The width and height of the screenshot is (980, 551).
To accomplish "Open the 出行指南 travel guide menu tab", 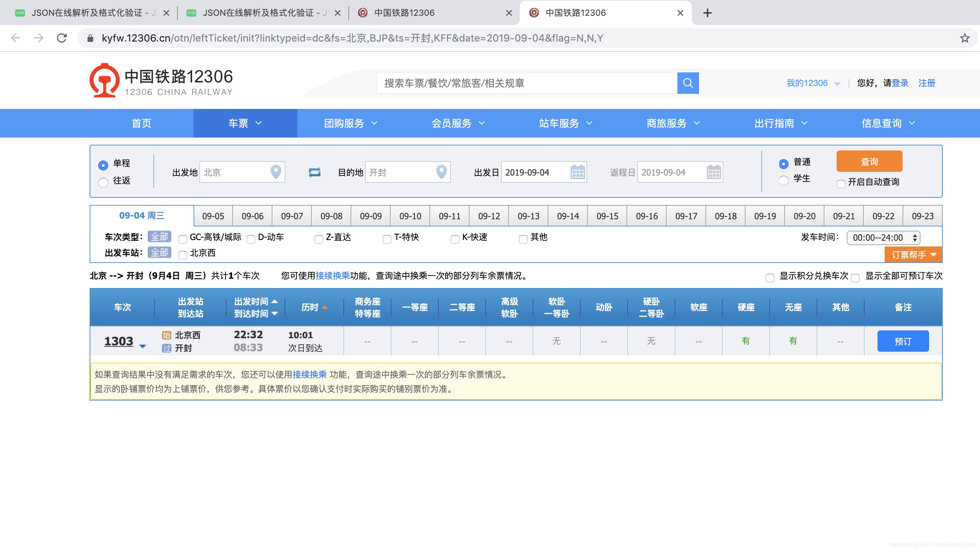I will coord(779,124).
